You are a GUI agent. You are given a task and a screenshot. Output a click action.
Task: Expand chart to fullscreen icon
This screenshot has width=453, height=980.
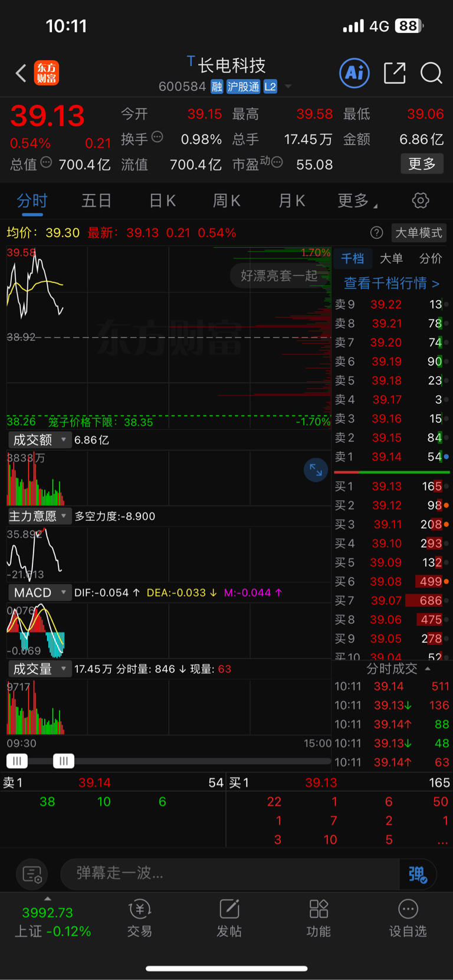click(x=316, y=470)
